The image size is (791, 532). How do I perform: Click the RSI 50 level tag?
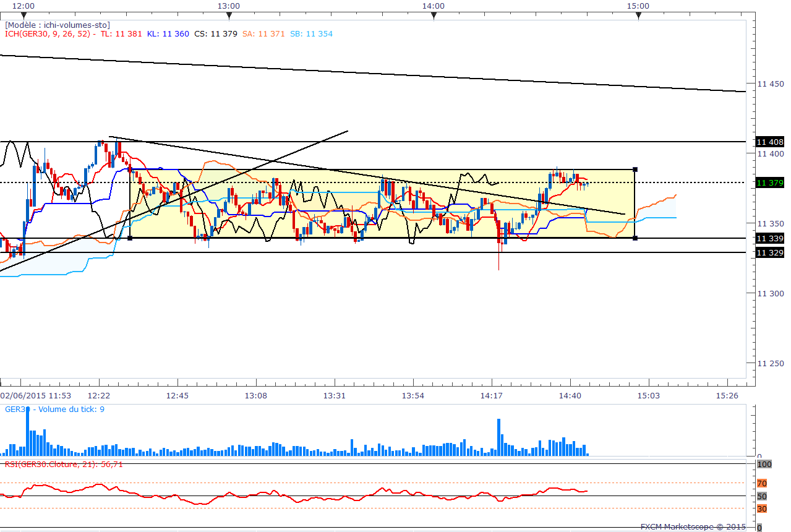(762, 496)
